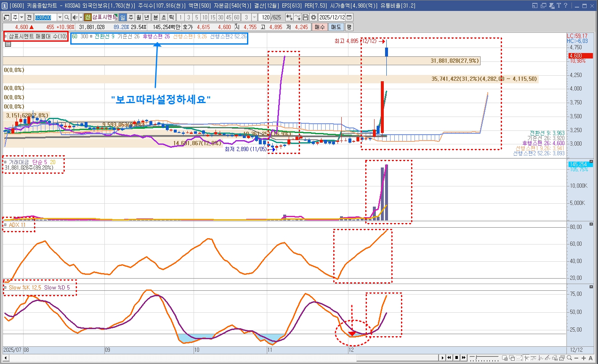Click the blue 매도 sell button
Viewport: 598px width, 364px height.
point(336,27)
